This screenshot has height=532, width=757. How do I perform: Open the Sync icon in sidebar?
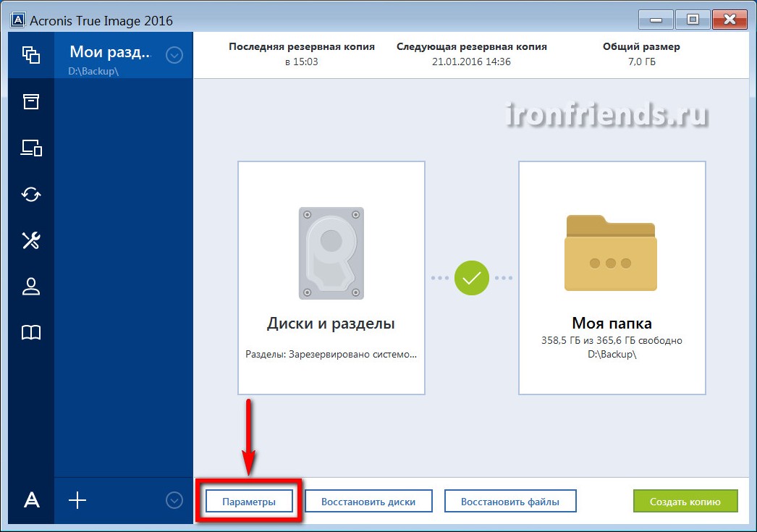point(30,194)
